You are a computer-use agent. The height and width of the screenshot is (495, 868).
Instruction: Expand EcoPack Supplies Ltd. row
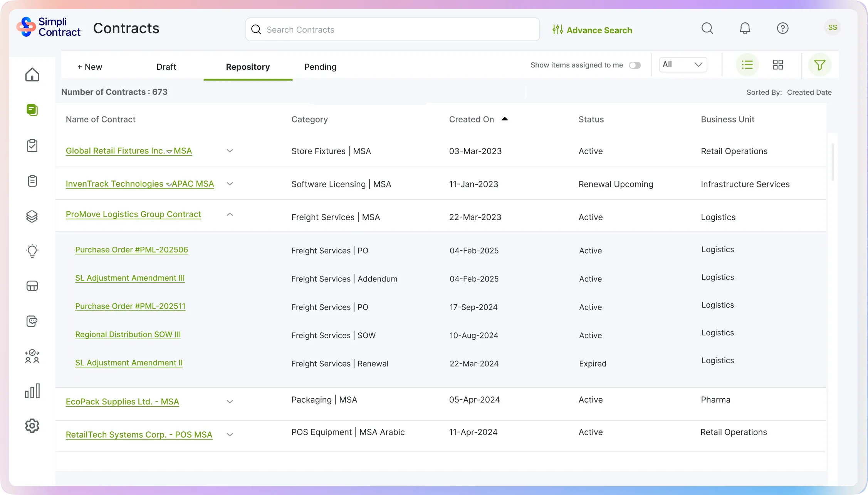pos(230,402)
